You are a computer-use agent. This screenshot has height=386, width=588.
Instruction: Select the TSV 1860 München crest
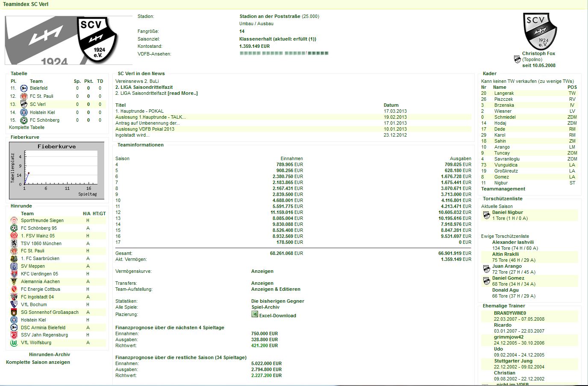coord(14,244)
